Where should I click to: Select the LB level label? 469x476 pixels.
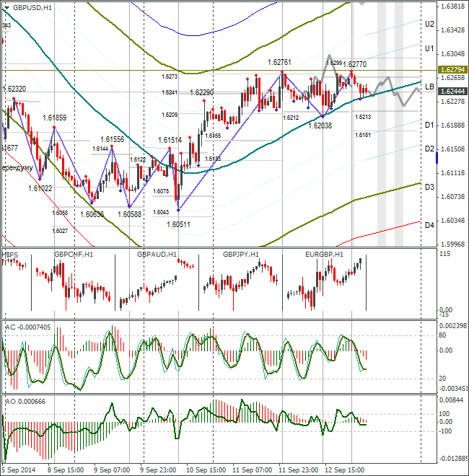click(429, 87)
